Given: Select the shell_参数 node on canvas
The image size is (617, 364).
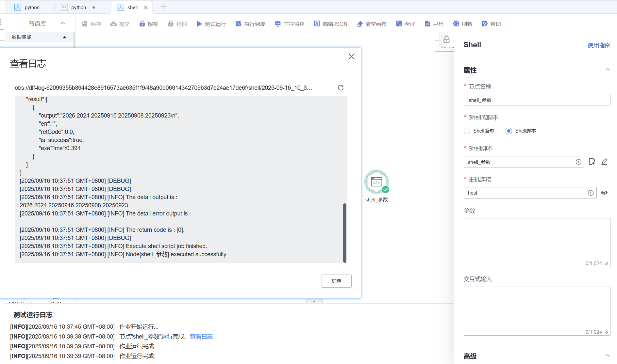Looking at the screenshot, I should pos(376,182).
